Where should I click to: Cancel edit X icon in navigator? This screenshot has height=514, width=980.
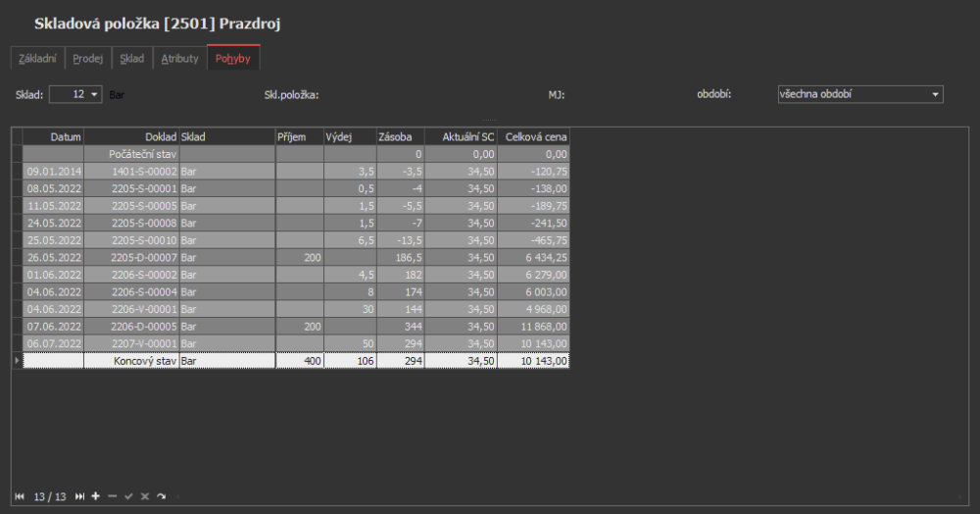tap(145, 496)
